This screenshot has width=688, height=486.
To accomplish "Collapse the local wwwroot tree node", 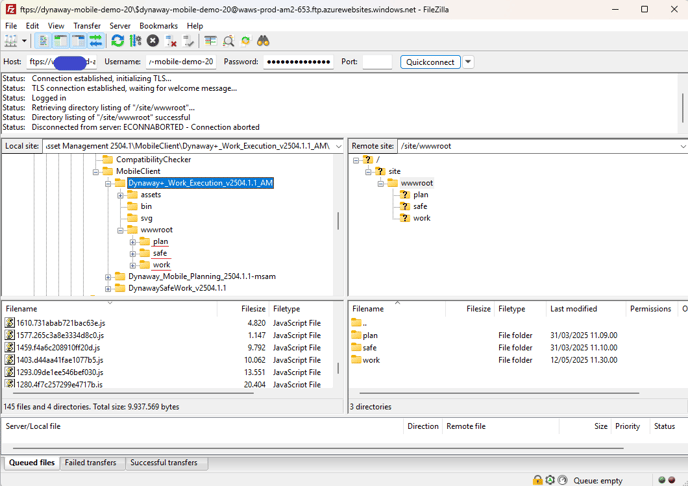I will point(120,230).
